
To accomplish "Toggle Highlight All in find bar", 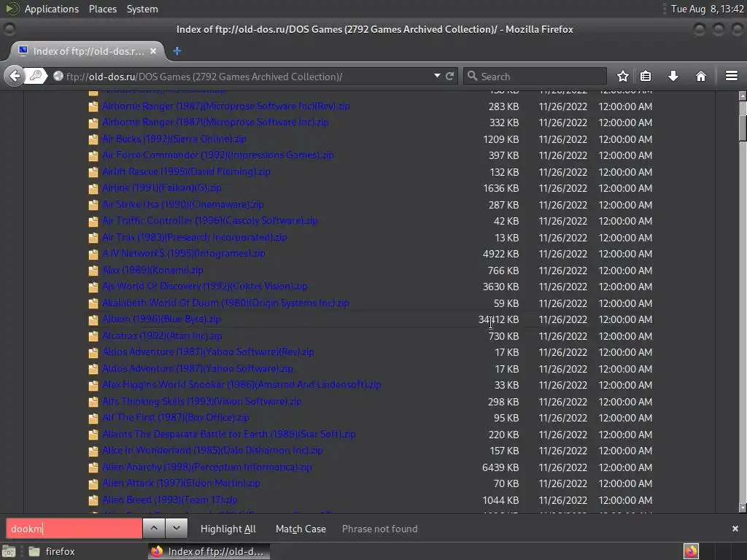I will point(228,529).
